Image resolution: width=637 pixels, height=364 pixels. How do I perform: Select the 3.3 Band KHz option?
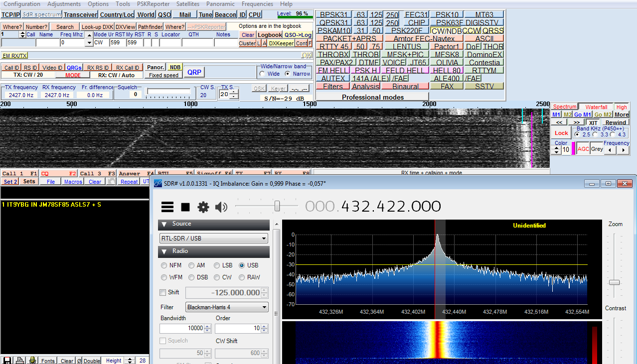pos(601,134)
